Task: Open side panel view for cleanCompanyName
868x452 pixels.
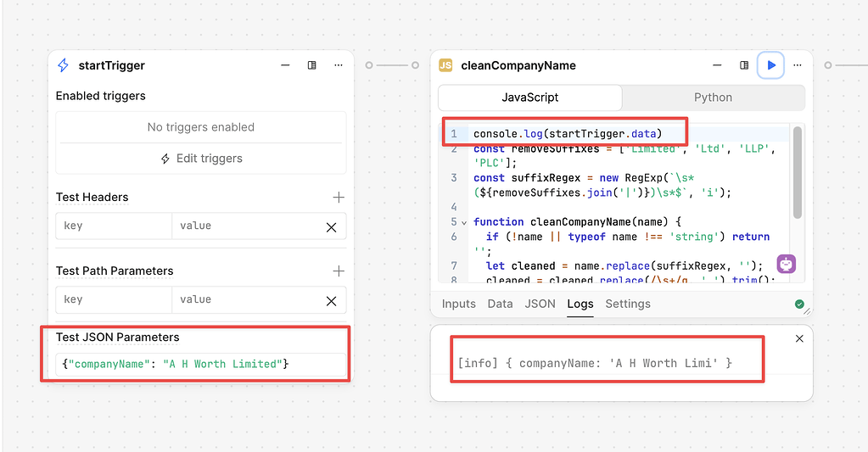Action: (744, 65)
